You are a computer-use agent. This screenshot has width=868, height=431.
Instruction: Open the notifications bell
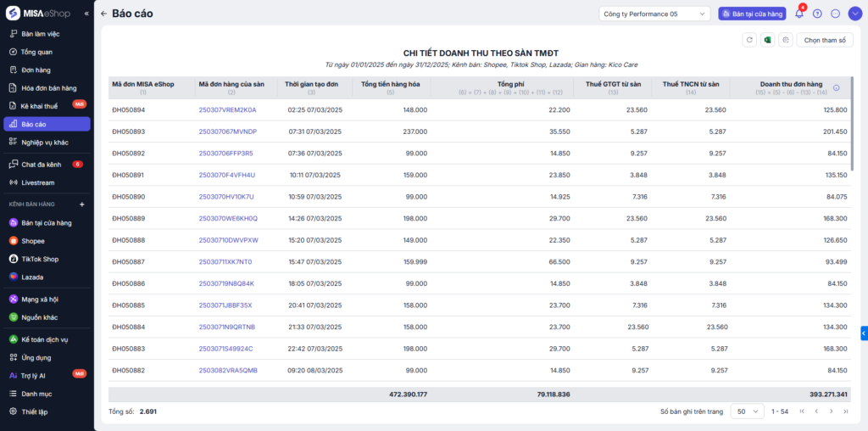click(798, 14)
